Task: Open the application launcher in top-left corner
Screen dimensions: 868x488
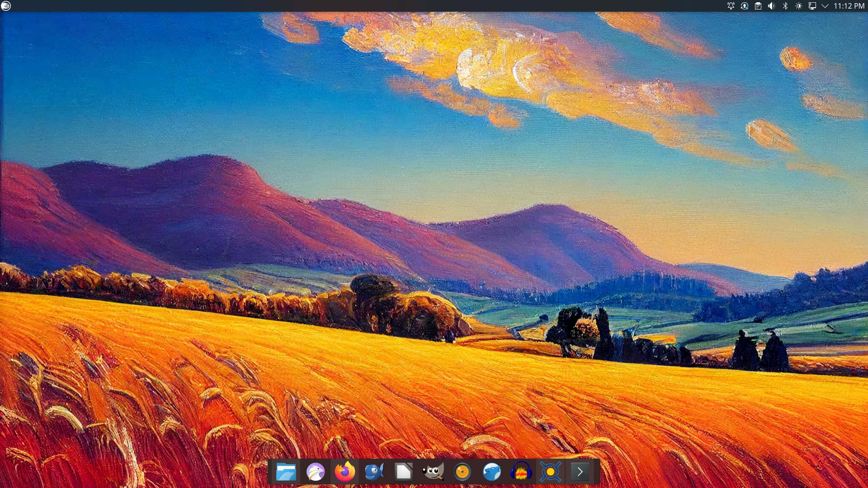Action: coord(6,6)
